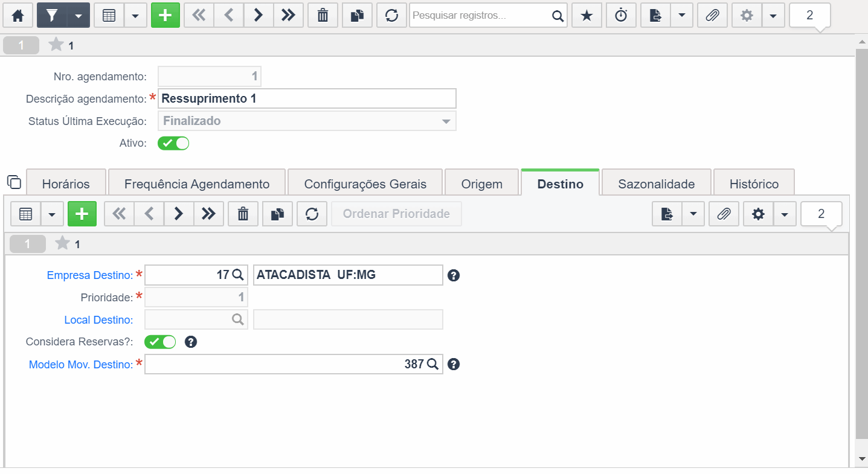Toggle the Ativo switch
The height and width of the screenshot is (474, 868).
(173, 143)
